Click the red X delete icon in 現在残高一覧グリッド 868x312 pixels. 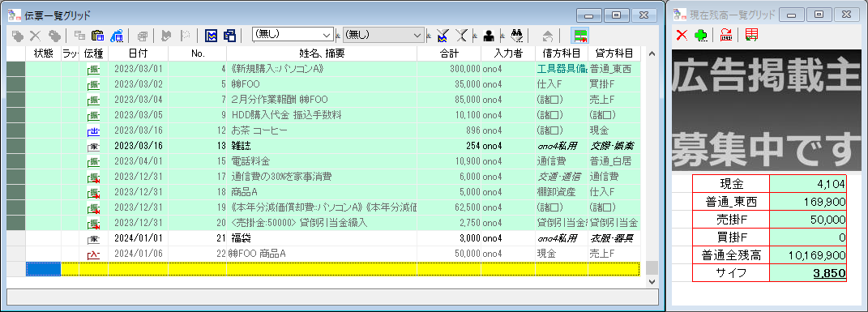682,35
